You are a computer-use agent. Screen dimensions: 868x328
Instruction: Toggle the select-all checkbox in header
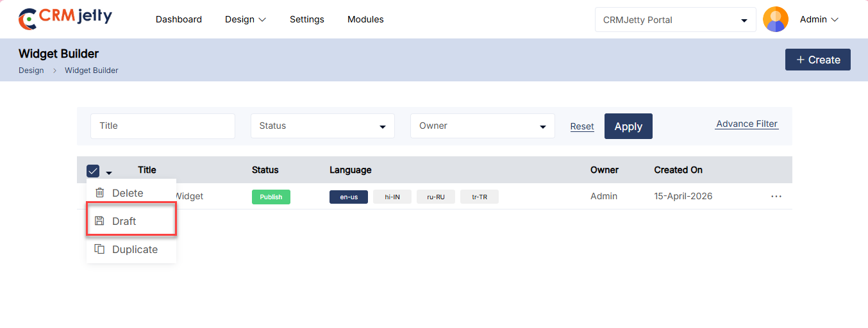[x=93, y=170]
